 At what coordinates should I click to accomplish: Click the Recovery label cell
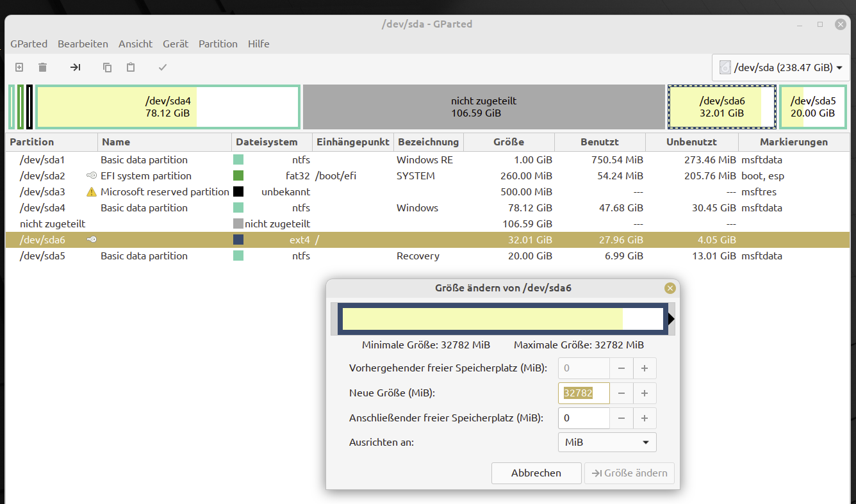click(x=418, y=256)
